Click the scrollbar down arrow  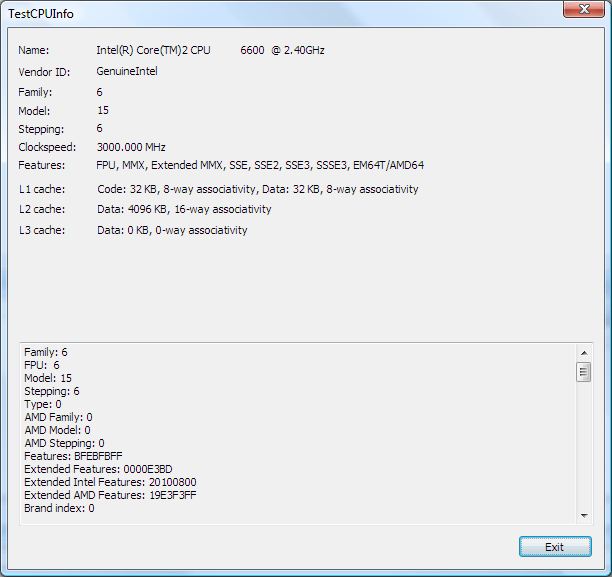click(x=584, y=516)
